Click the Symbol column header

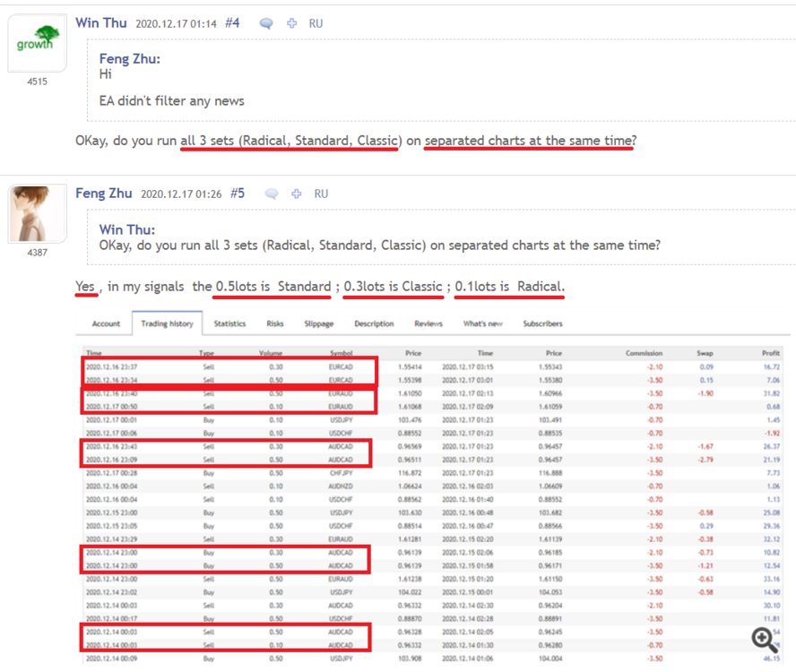point(342,353)
